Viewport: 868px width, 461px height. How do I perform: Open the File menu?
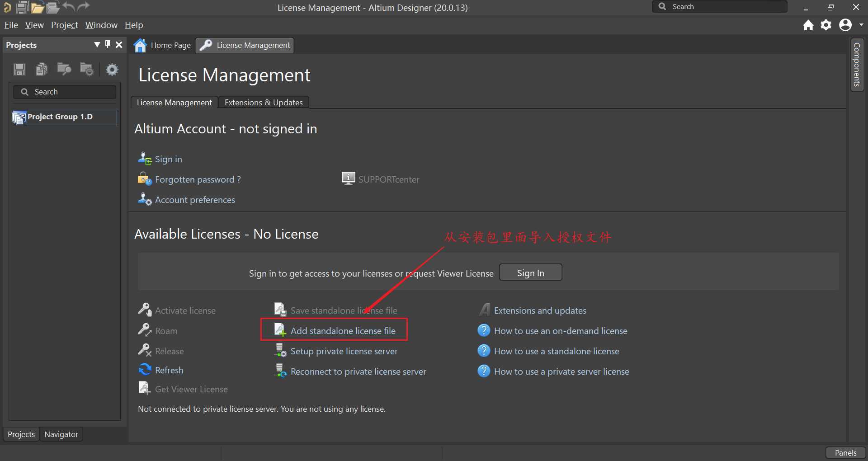click(11, 25)
